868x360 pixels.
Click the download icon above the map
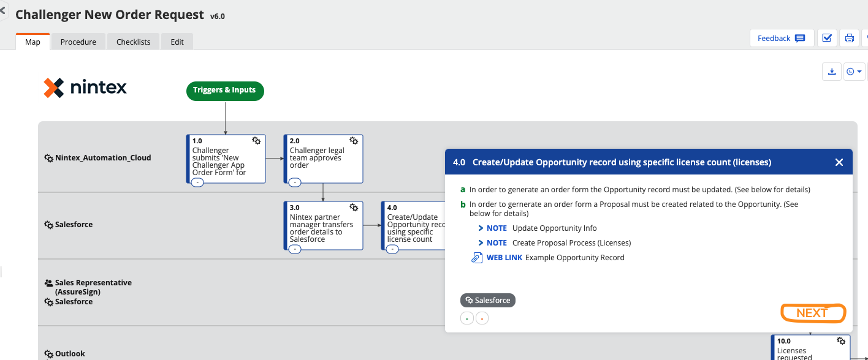click(x=832, y=72)
